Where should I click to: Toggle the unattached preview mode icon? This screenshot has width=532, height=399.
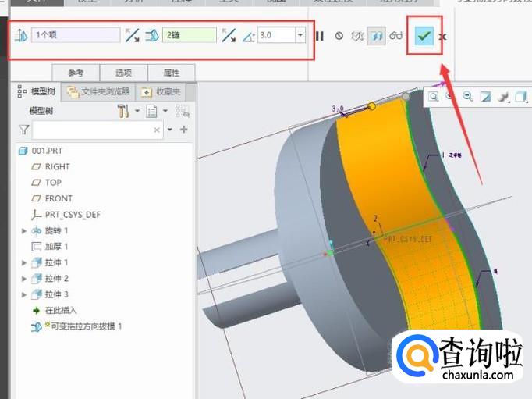357,36
